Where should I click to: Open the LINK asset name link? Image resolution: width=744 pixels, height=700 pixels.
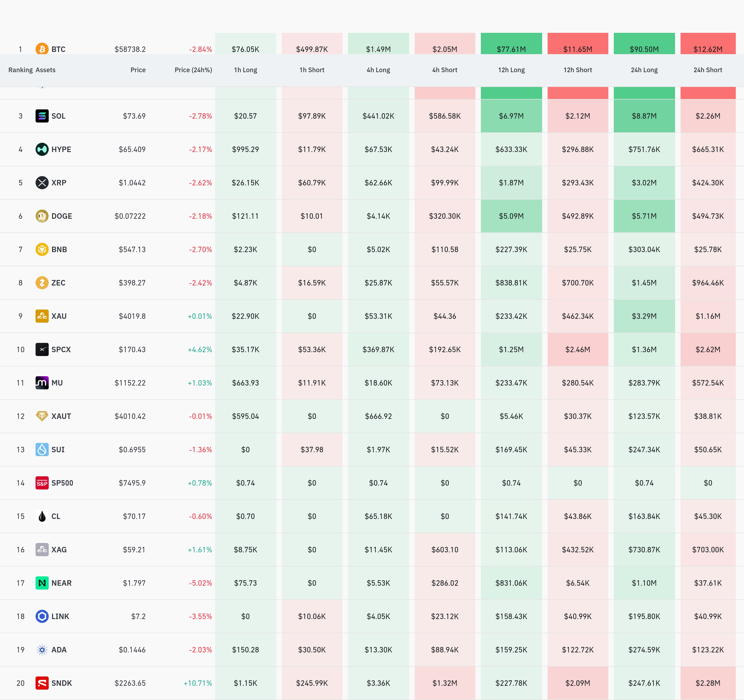click(x=60, y=616)
